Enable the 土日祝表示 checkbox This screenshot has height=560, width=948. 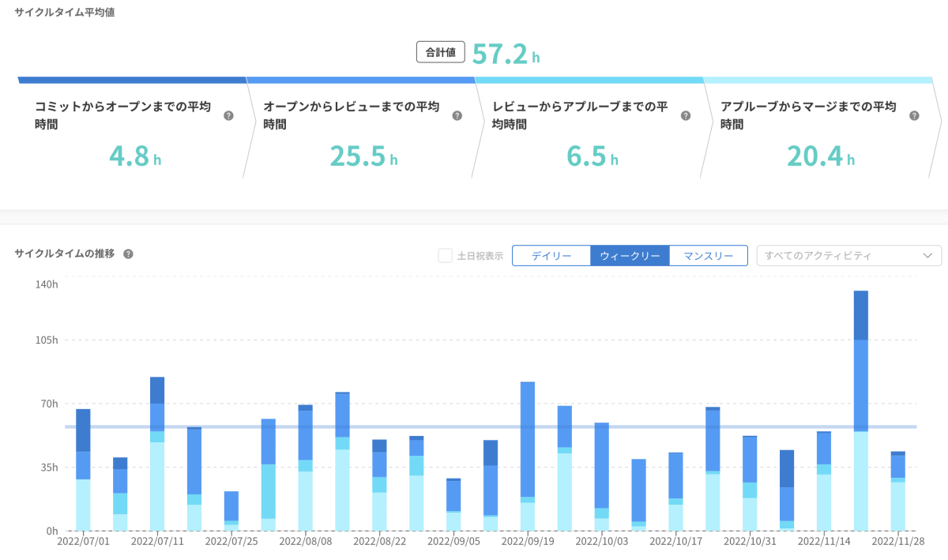click(446, 255)
